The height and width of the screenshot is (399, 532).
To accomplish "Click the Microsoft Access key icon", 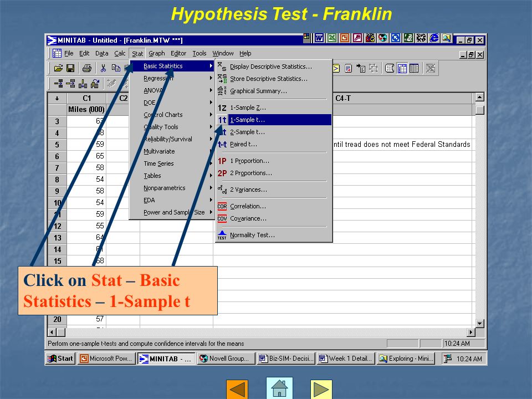I will coord(357,38).
